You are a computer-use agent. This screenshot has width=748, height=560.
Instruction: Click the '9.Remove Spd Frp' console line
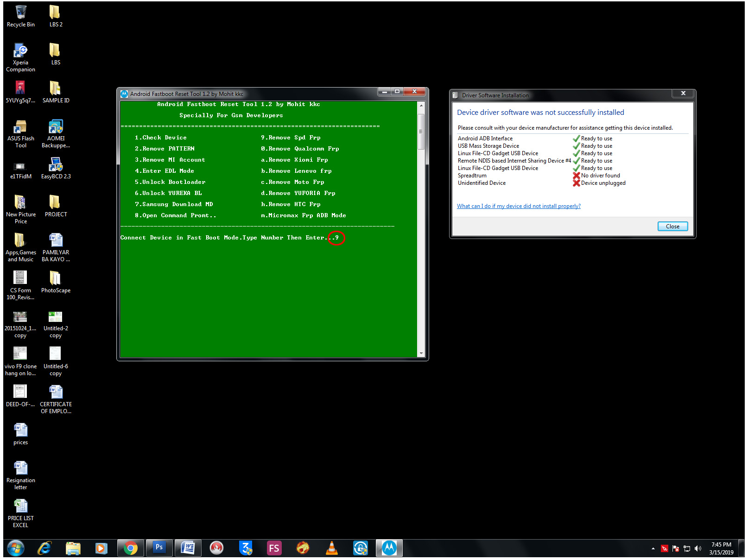tap(291, 138)
